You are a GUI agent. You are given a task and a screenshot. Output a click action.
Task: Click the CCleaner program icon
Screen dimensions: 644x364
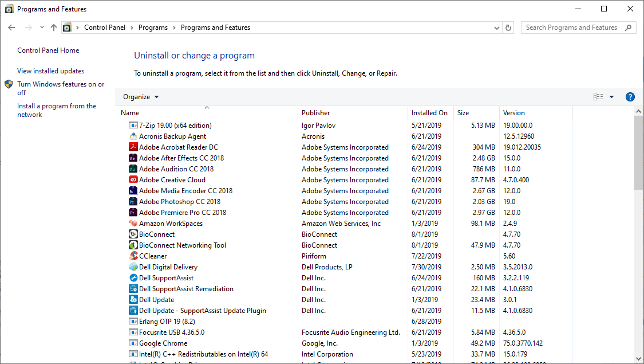pyautogui.click(x=133, y=256)
